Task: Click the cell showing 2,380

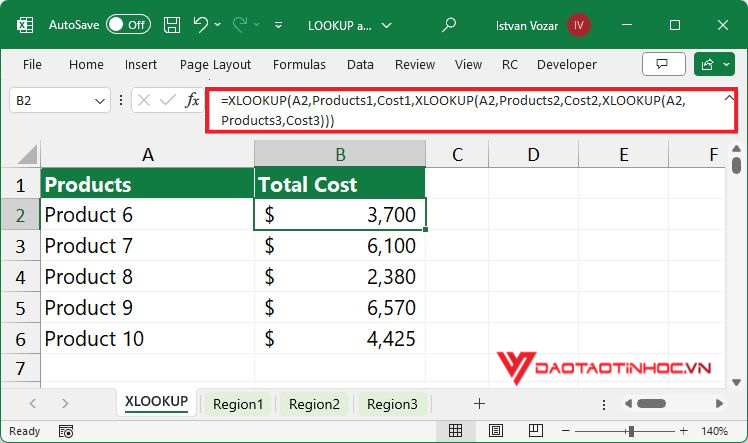Action: [340, 277]
